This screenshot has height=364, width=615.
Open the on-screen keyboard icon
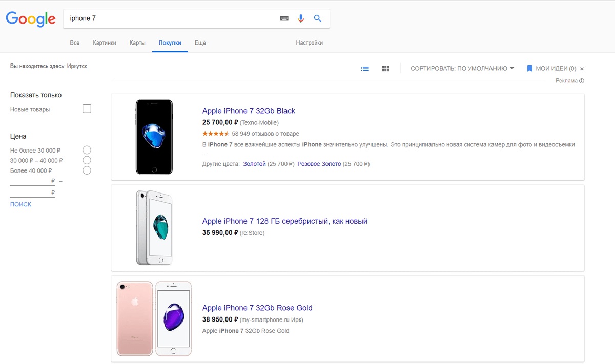284,18
